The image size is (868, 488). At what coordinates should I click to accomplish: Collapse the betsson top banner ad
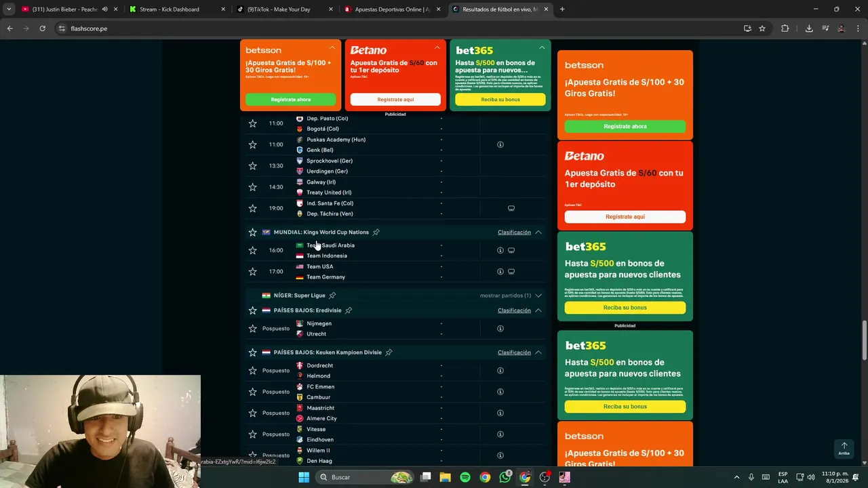click(x=332, y=48)
